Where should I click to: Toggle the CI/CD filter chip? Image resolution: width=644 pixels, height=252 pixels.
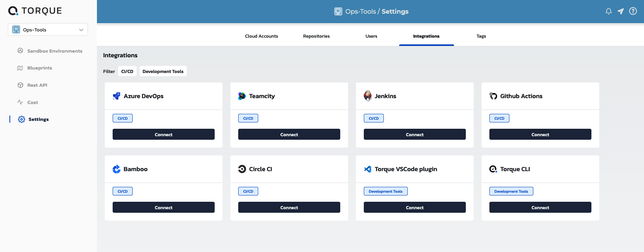[x=127, y=71]
